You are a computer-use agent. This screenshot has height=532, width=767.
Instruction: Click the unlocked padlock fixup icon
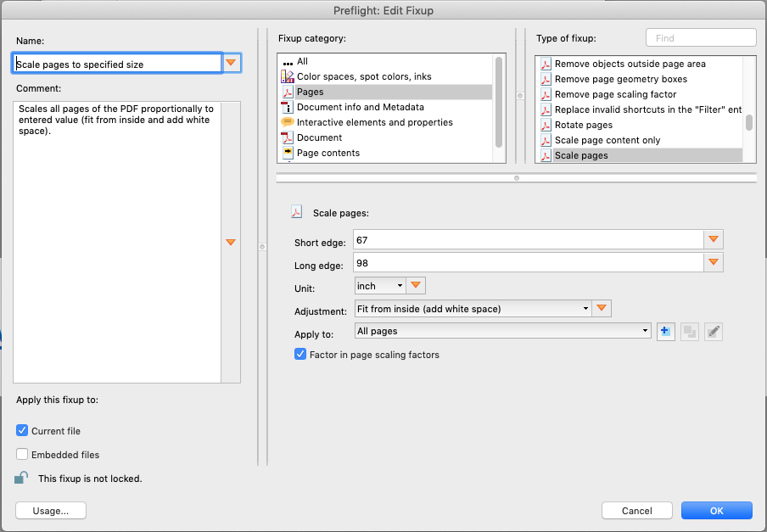pos(21,478)
